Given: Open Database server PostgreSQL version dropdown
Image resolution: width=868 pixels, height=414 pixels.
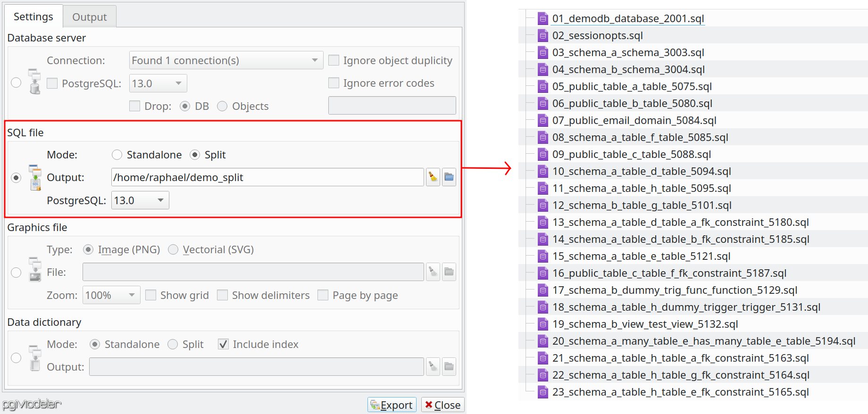Looking at the screenshot, I should pos(158,83).
